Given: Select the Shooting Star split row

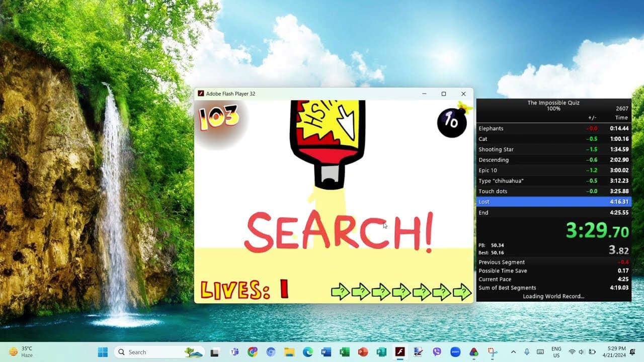Looking at the screenshot, I should [x=553, y=149].
